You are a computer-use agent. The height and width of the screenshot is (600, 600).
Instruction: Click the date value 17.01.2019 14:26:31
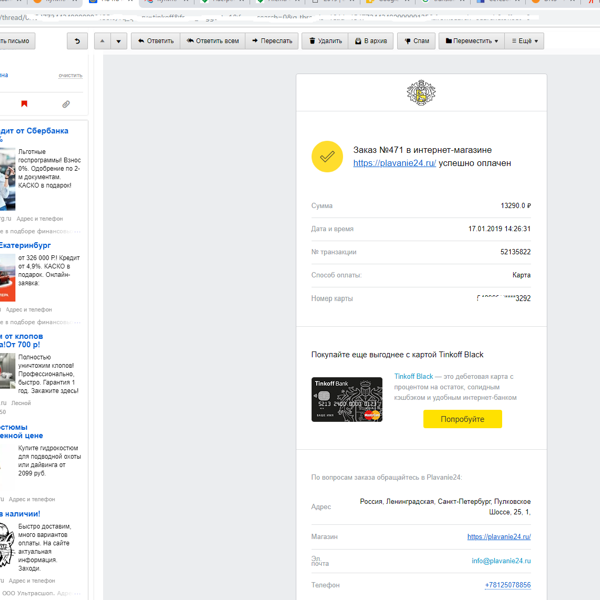[x=499, y=229]
